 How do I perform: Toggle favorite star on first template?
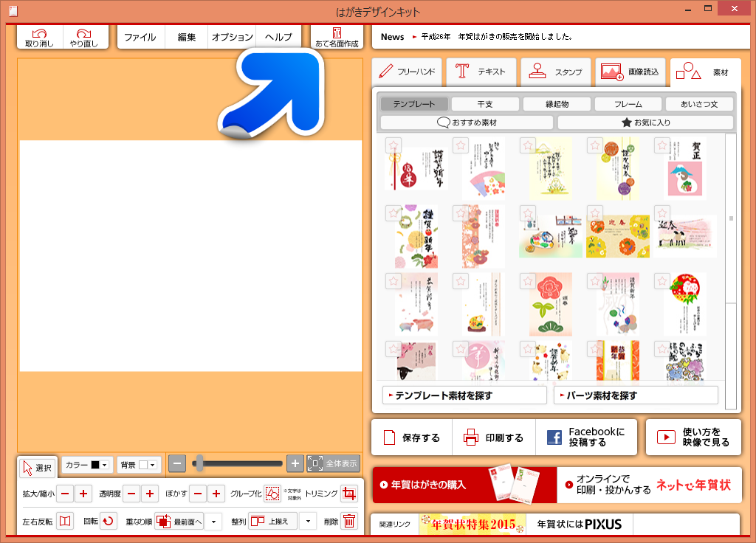click(x=394, y=145)
